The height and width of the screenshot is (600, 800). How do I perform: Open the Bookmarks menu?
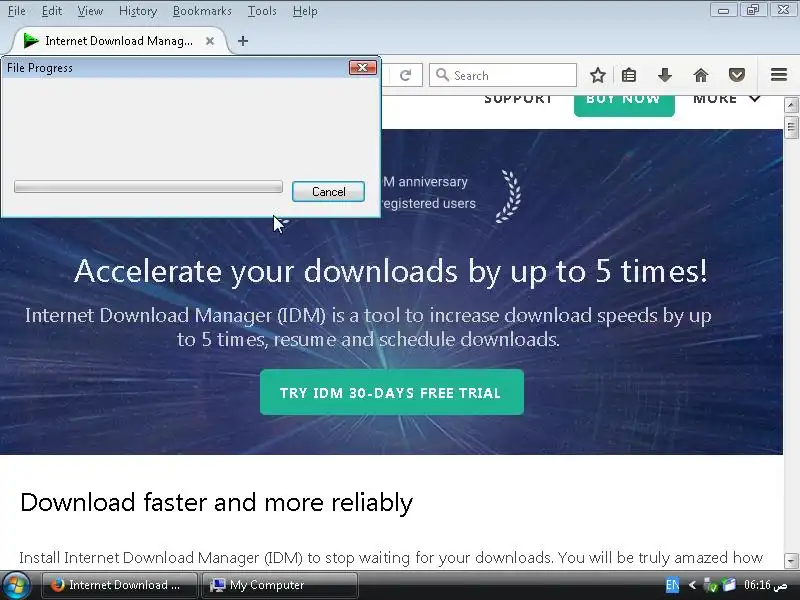202,11
